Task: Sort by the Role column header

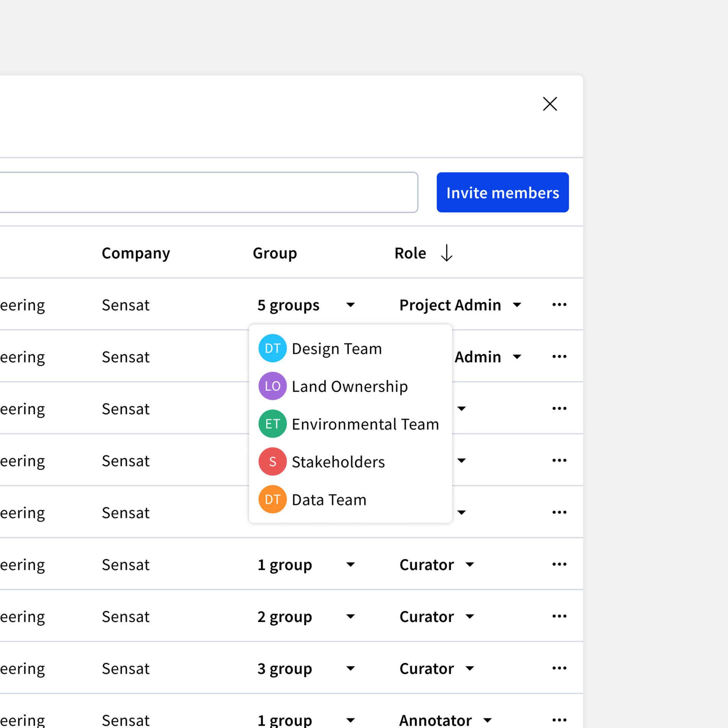Action: pos(410,253)
